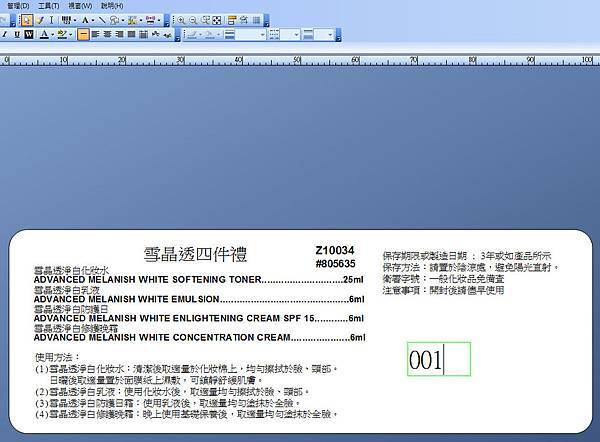Open the rightmost line style combo box
Viewport: 600px width, 442px height.
coord(324,34)
